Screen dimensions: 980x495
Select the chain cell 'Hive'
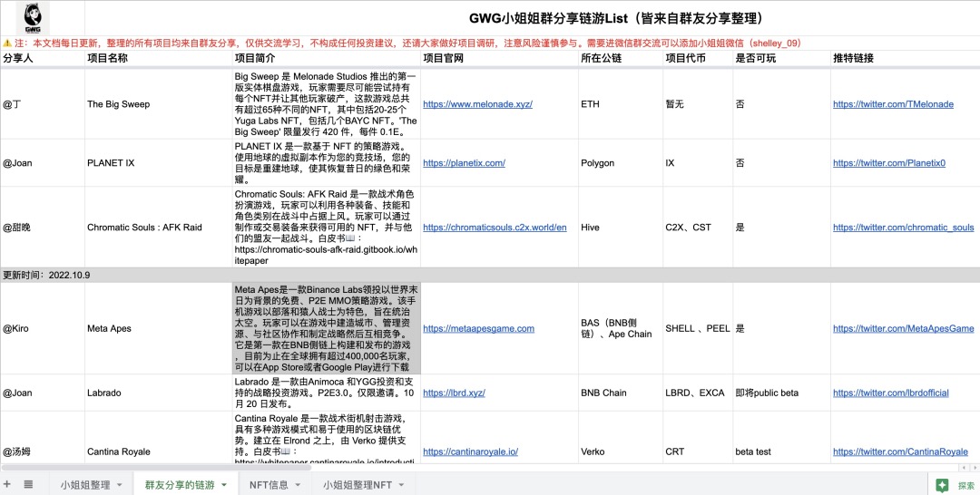[621, 228]
